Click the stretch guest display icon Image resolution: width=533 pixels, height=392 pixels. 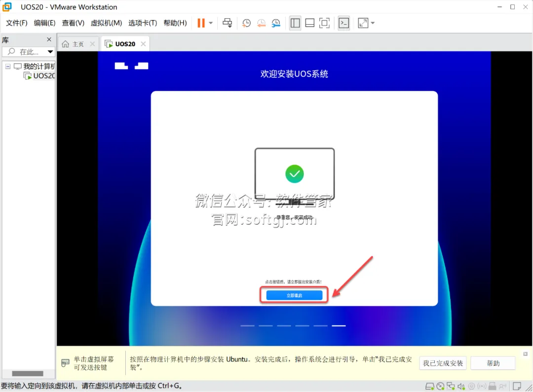pyautogui.click(x=363, y=23)
